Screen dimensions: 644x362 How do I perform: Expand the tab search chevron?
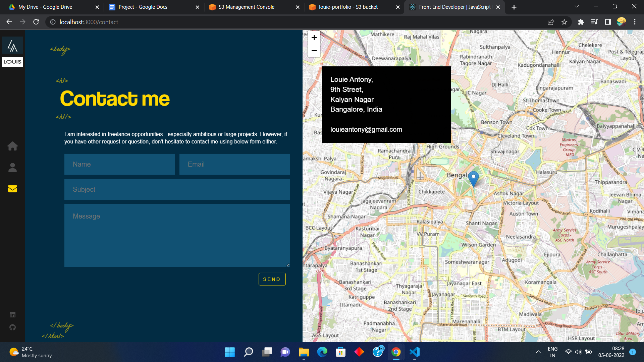coord(577,7)
